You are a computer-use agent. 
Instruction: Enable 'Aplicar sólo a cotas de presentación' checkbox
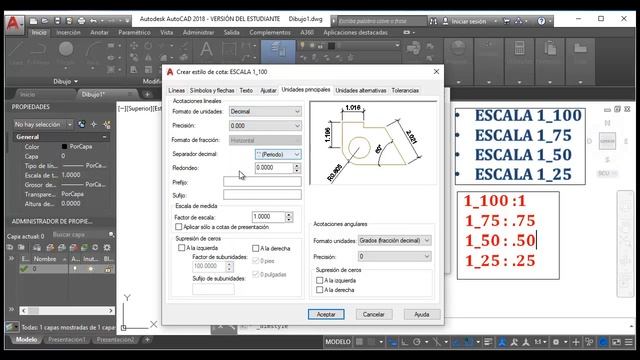tap(178, 227)
